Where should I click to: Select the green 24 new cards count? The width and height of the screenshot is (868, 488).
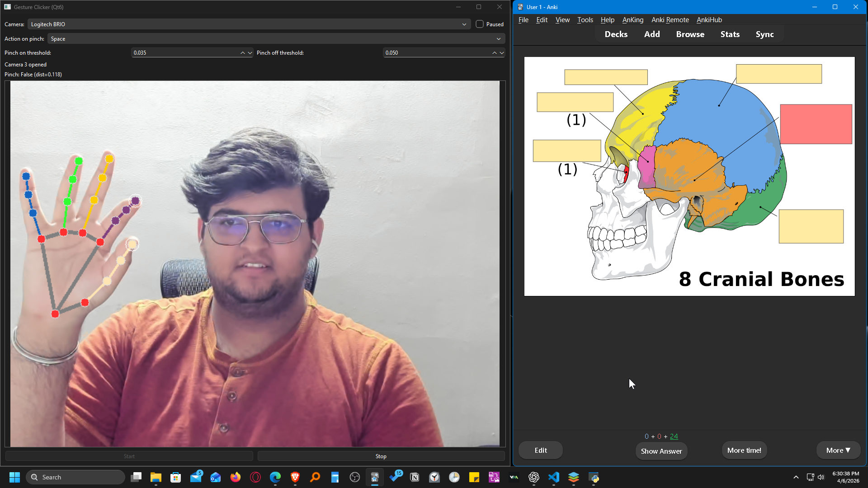coord(674,436)
